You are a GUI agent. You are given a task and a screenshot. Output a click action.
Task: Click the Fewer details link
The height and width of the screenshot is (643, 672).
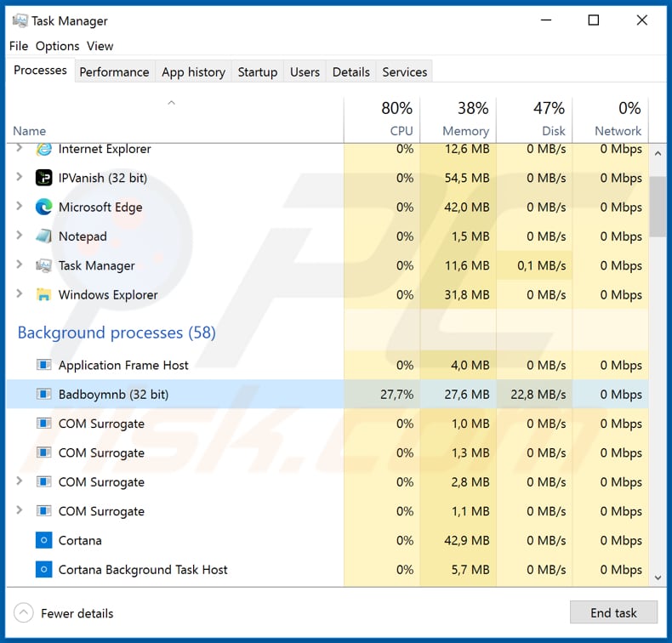pyautogui.click(x=77, y=613)
